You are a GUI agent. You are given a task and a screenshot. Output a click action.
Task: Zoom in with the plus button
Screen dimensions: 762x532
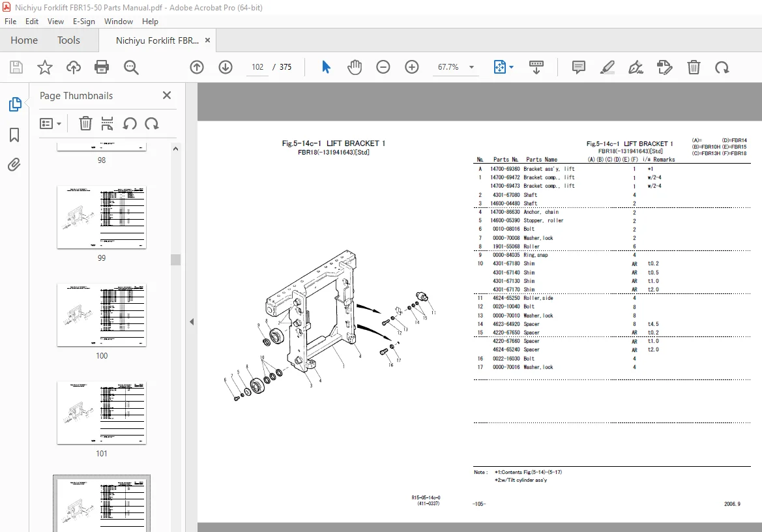coord(411,67)
